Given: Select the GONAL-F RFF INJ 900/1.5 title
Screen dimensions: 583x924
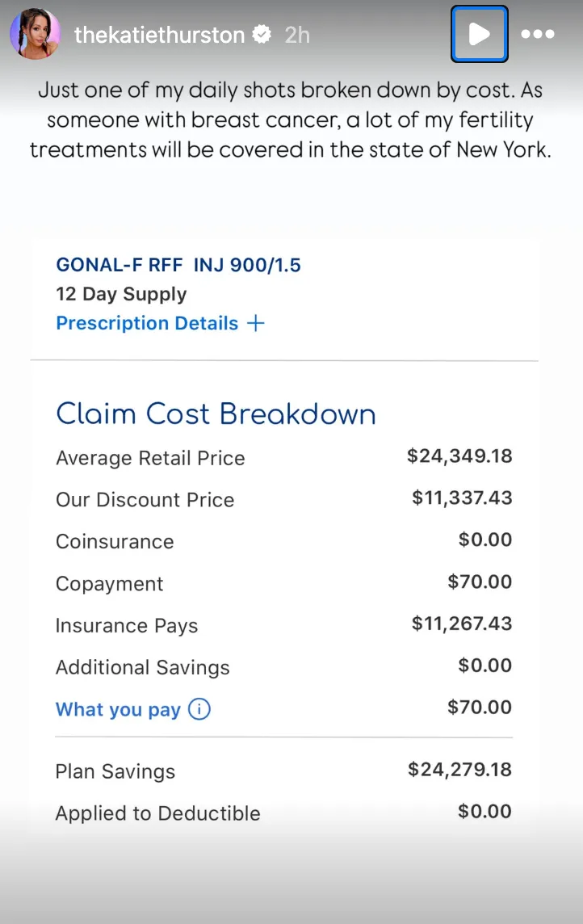Looking at the screenshot, I should 178,265.
